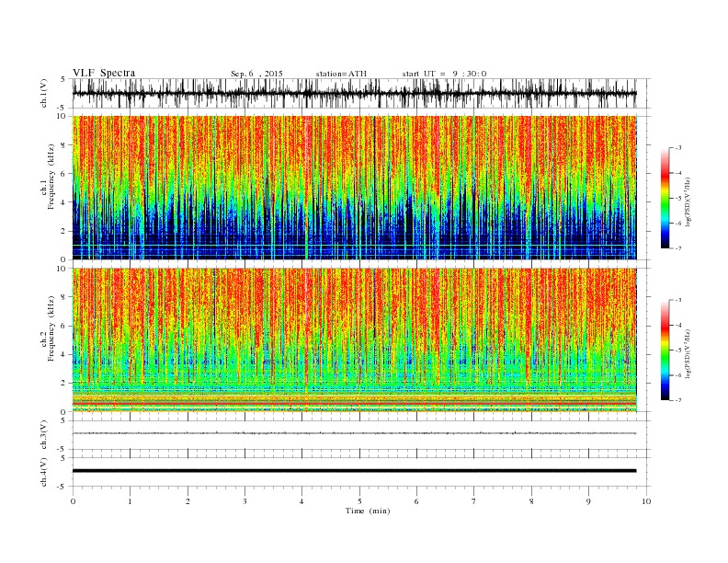Click the '-3' value on ch.1 colorbar
728x563 pixels.
click(x=677, y=148)
